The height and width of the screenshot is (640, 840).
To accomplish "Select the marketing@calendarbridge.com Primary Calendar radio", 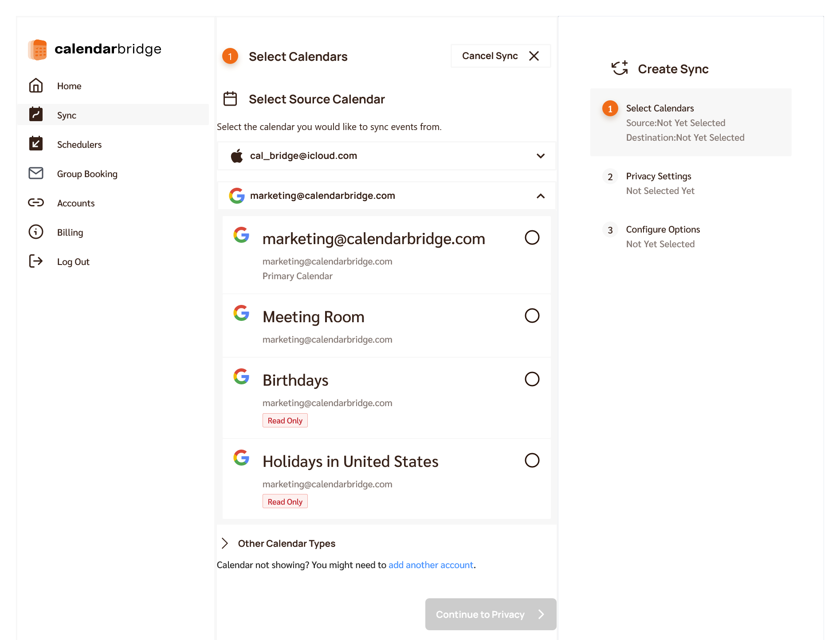I will (532, 237).
